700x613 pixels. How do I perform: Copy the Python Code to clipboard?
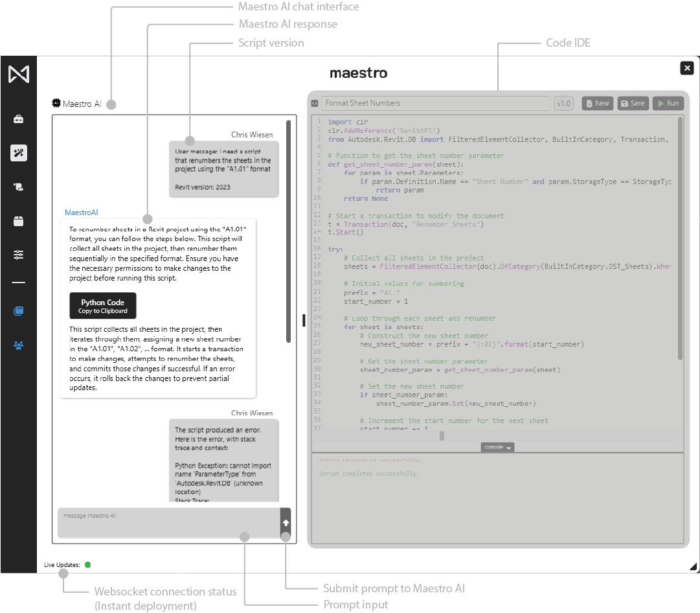(102, 306)
